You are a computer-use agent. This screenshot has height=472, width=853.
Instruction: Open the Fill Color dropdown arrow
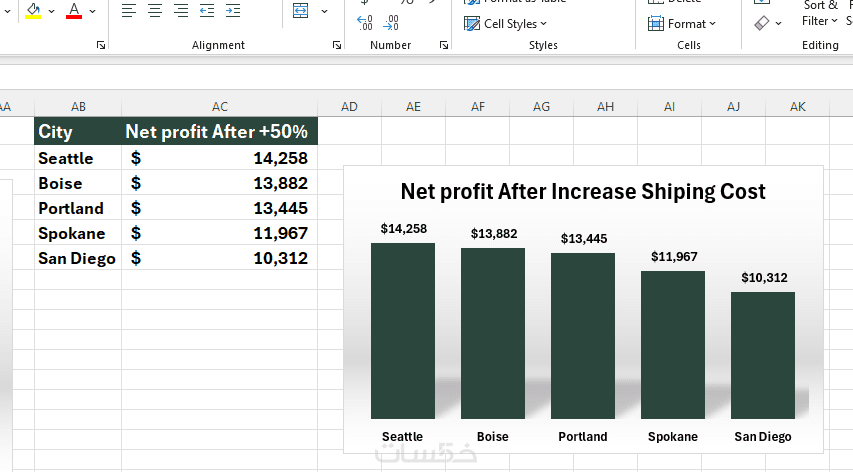(x=52, y=11)
